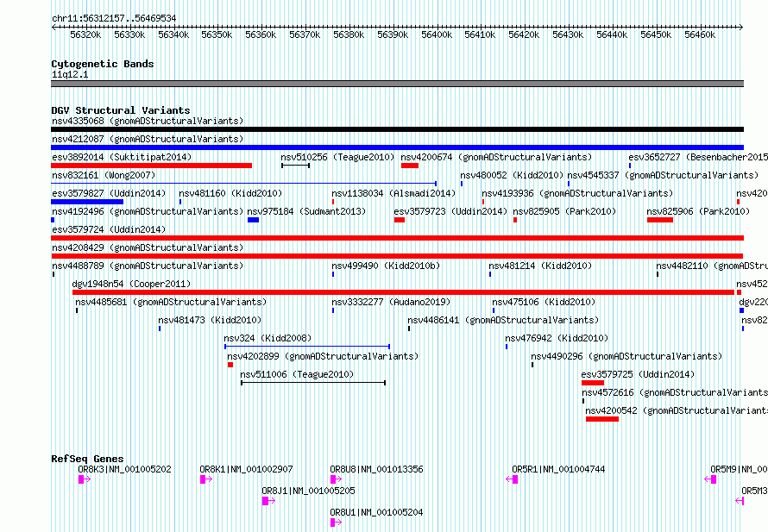
Task: Click the OR5R1 gene arrow glyph
Action: pyautogui.click(x=512, y=479)
